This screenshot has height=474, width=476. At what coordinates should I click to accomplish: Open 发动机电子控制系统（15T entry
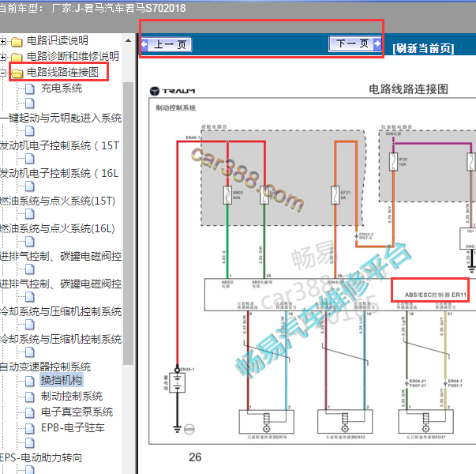[59, 145]
